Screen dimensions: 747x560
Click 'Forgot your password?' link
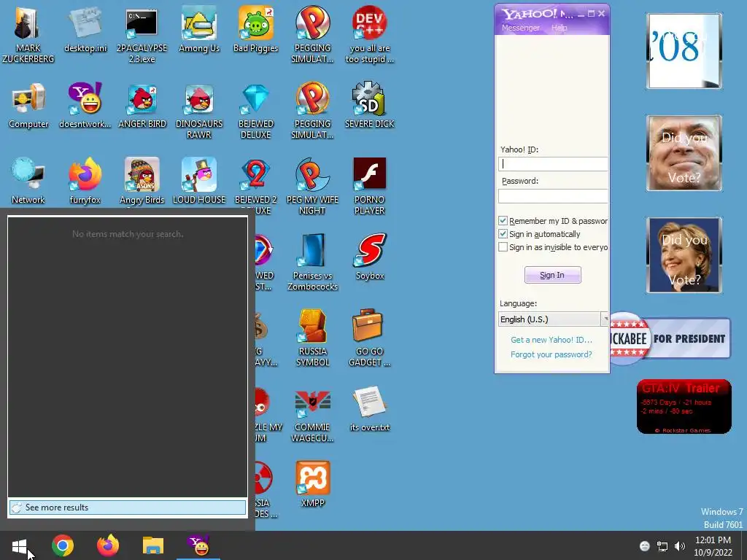(x=551, y=354)
